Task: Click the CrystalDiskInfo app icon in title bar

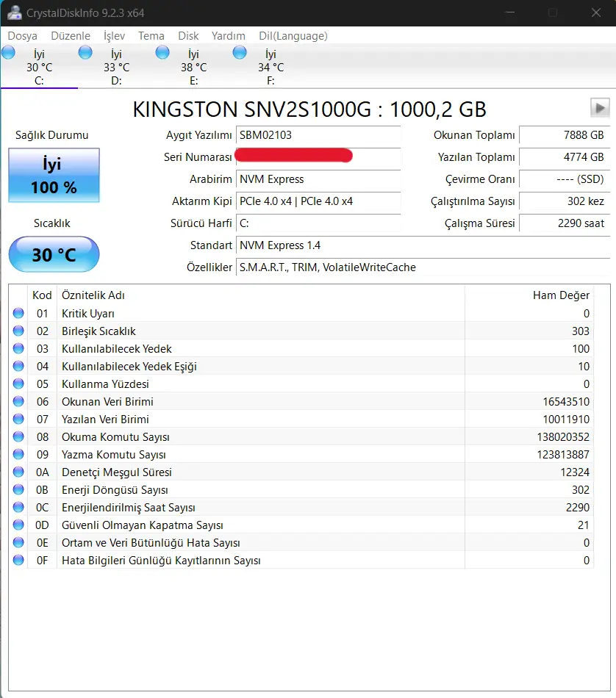Action: (14, 13)
